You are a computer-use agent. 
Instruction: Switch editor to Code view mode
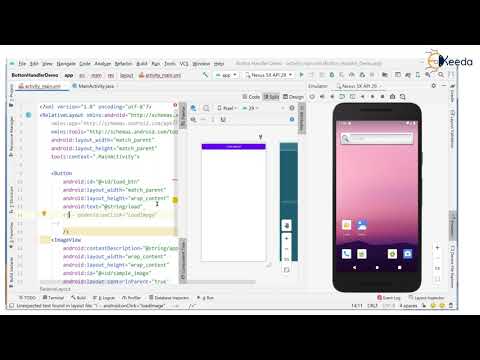coord(251,97)
